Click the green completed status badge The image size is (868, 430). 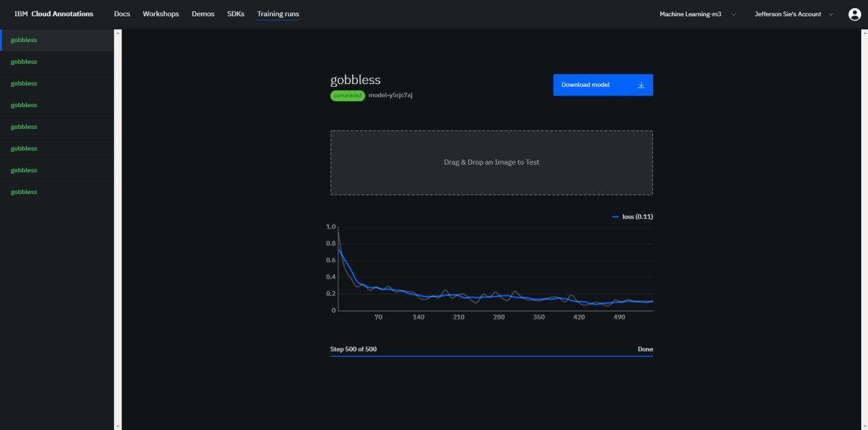pyautogui.click(x=347, y=96)
